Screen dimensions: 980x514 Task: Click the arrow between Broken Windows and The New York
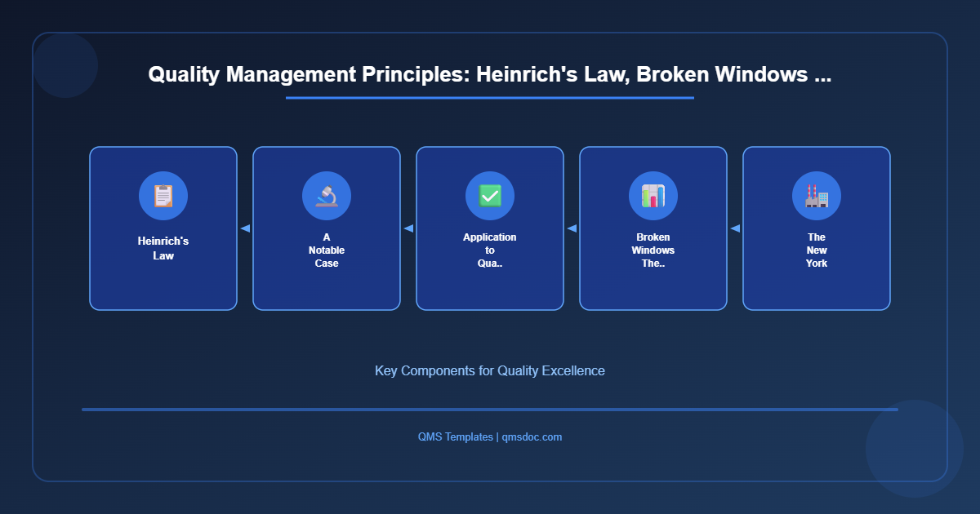pos(734,228)
